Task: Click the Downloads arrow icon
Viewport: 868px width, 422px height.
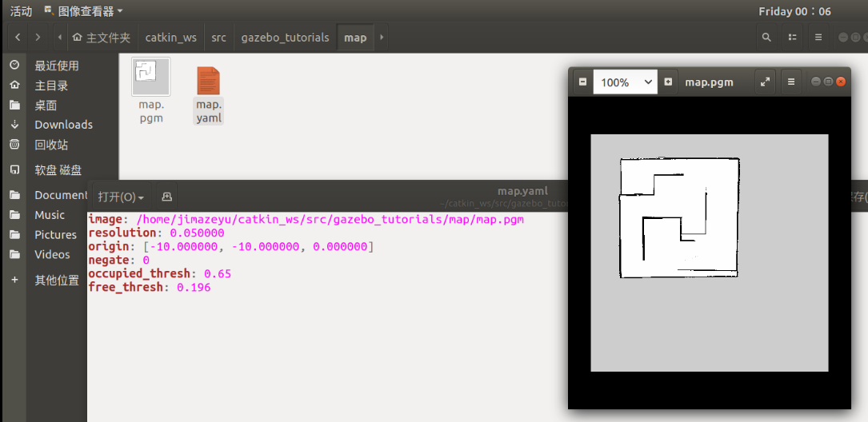Action: (x=15, y=125)
